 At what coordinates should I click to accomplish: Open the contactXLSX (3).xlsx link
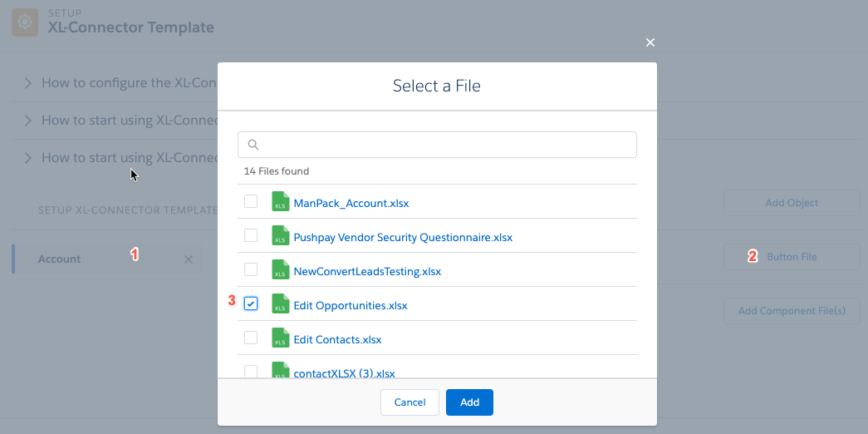pyautogui.click(x=344, y=373)
